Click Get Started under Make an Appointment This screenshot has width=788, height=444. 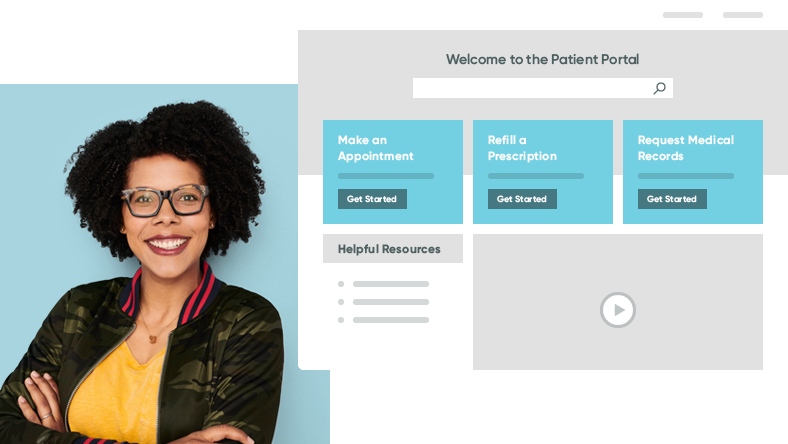click(x=372, y=199)
